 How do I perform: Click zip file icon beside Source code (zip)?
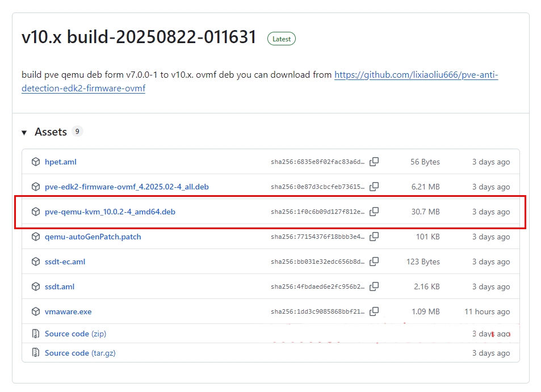click(x=36, y=334)
